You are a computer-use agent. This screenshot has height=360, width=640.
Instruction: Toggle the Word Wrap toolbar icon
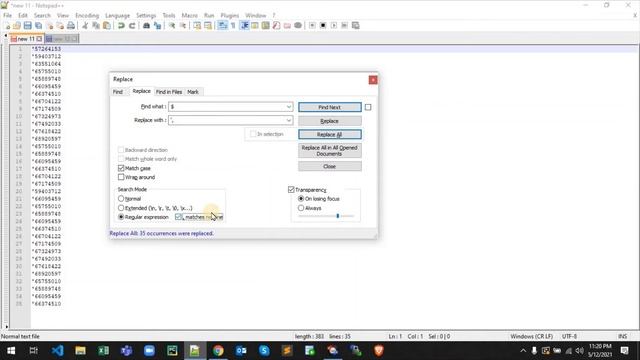tap(222, 26)
